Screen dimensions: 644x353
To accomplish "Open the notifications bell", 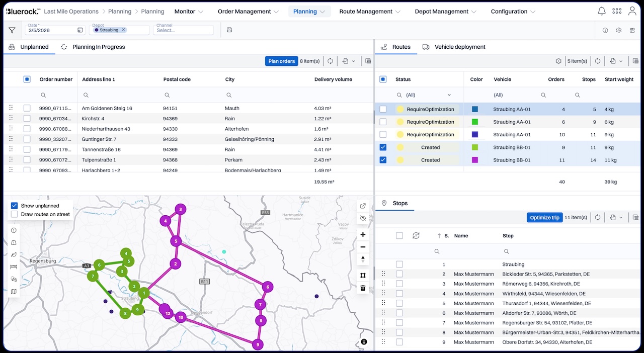I will [601, 11].
